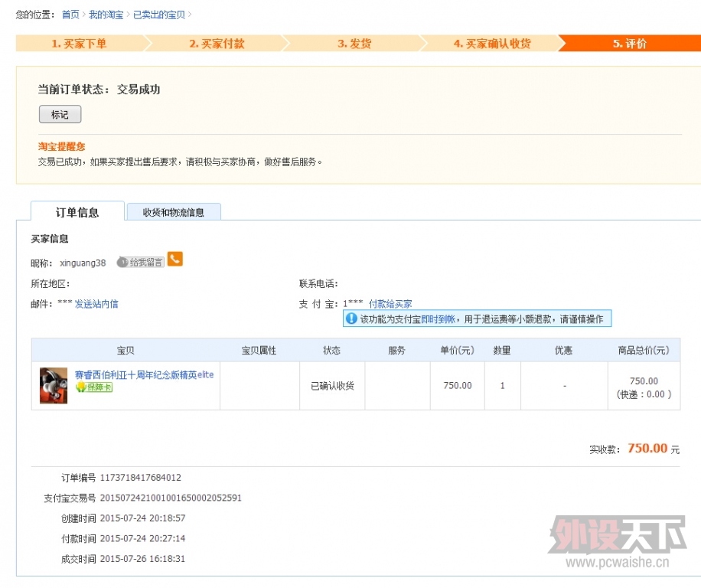701x588 pixels.
Task: Click the highlighted step 5 评价
Action: [x=629, y=44]
